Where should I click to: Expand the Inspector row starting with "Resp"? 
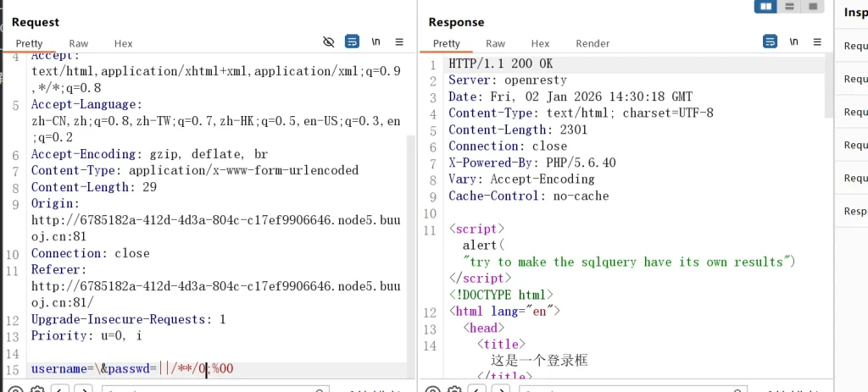tap(854, 211)
